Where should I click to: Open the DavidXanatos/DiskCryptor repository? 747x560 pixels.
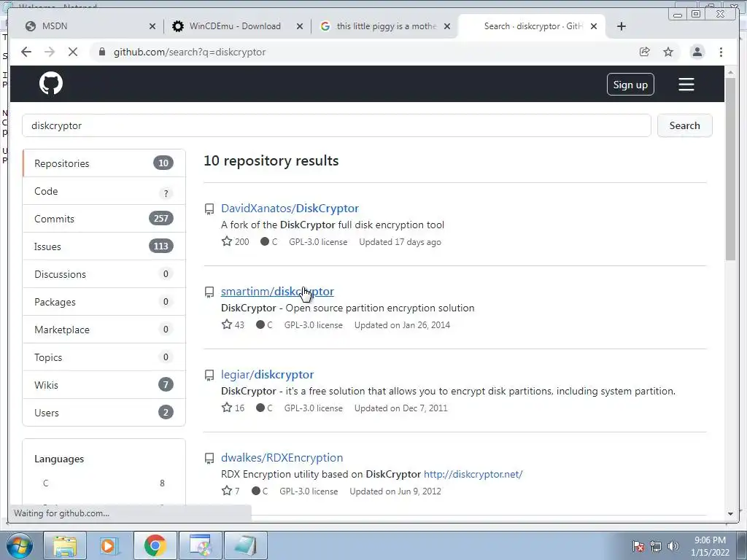[290, 208]
